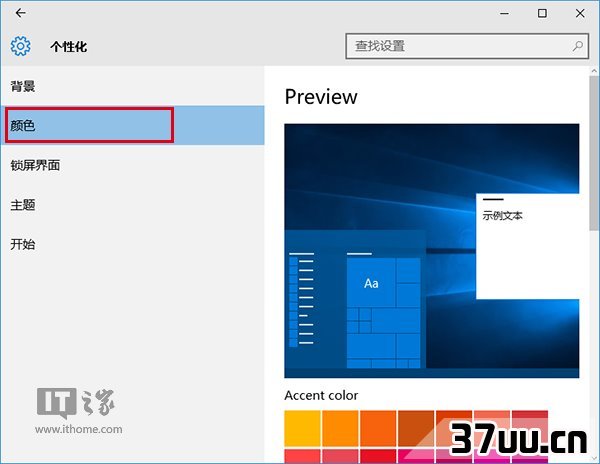Click the magnifier icon in search box
This screenshot has width=600, height=464.
point(578,46)
